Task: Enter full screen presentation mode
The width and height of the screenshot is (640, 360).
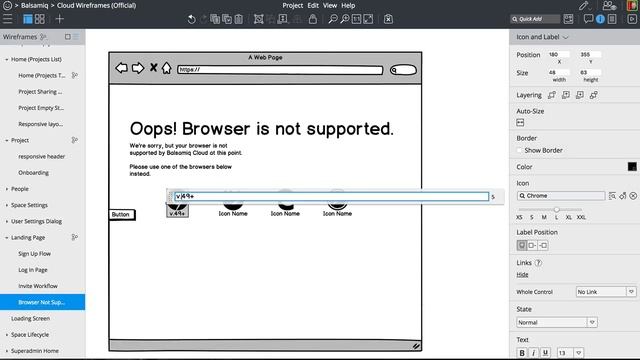Action: (x=632, y=19)
